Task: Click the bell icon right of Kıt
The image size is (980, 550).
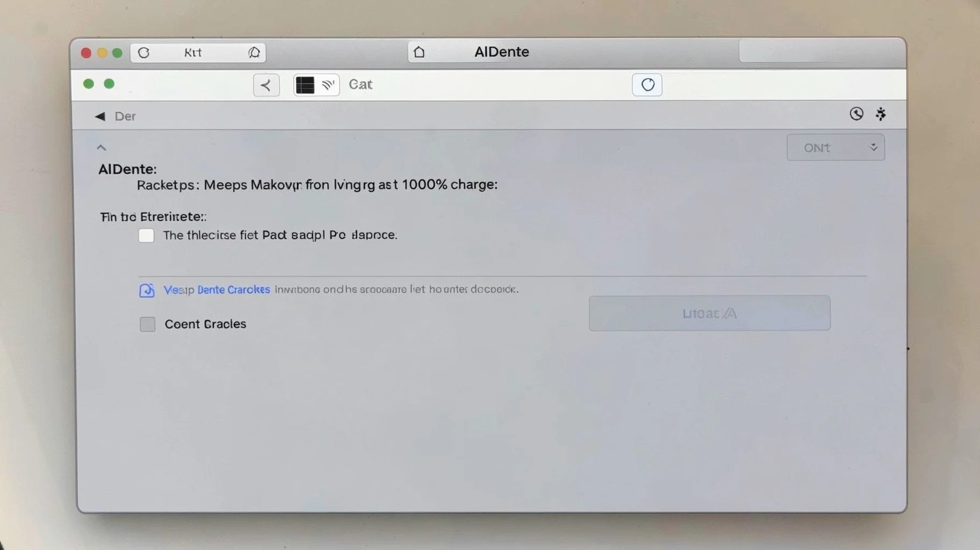Action: pyautogui.click(x=254, y=53)
